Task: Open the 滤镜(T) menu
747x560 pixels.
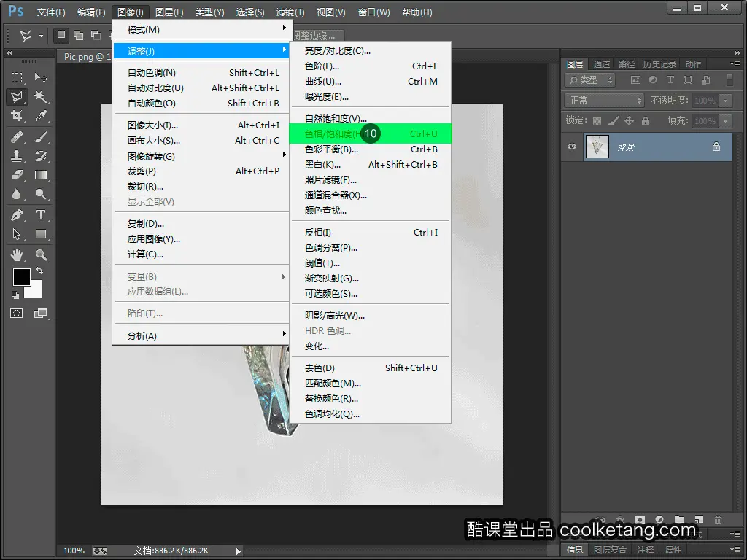Action: 290,12
